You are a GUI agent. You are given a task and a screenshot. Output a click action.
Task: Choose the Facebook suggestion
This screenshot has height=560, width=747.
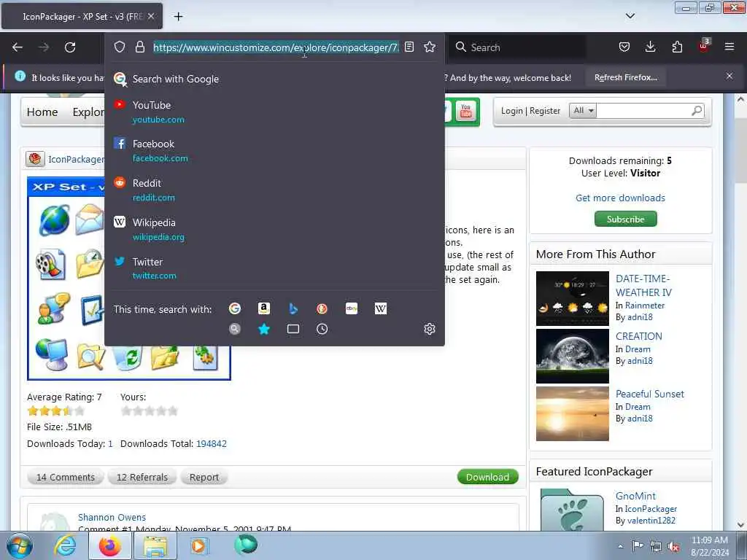pos(274,151)
